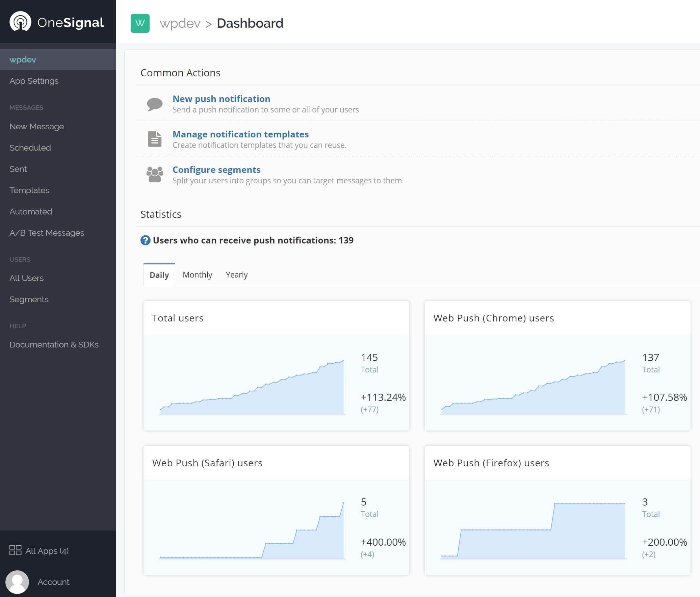Viewport: 700px width, 597px height.
Task: Click the Documentation & SDKs icon
Action: (53, 344)
